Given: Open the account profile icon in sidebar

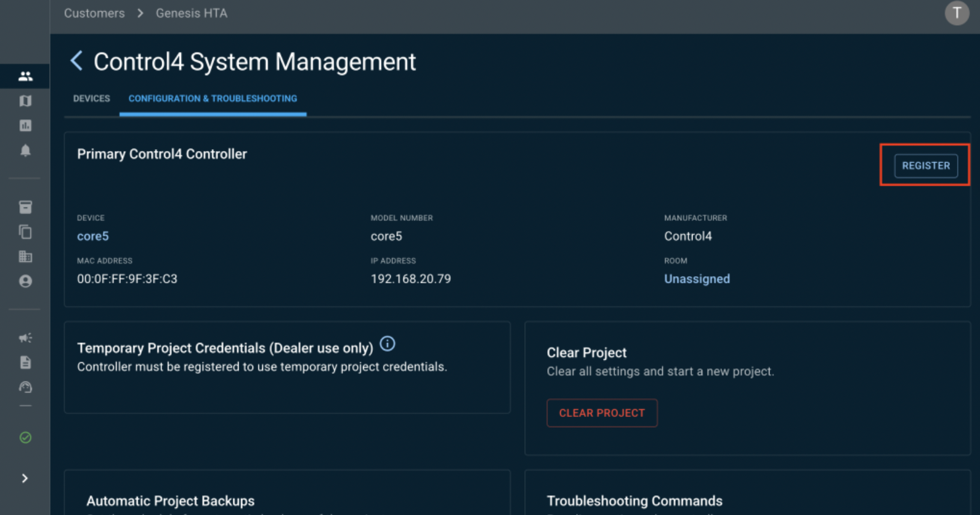Looking at the screenshot, I should tap(25, 281).
